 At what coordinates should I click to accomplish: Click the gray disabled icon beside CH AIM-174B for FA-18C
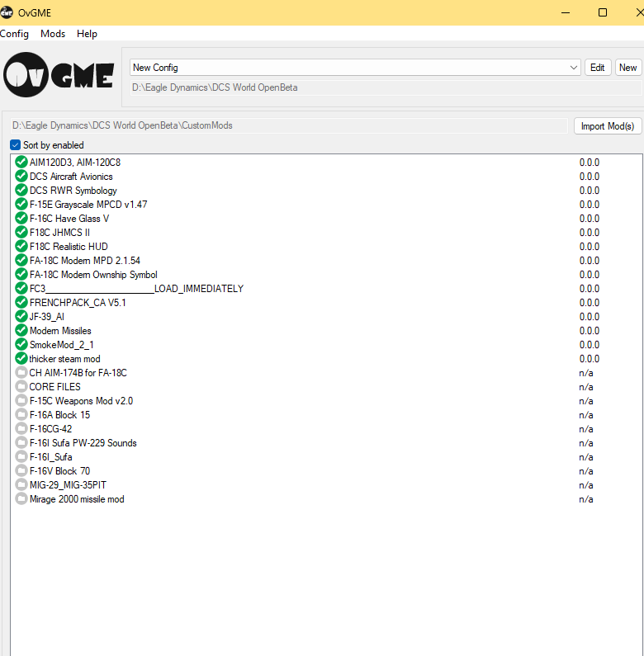pyautogui.click(x=21, y=372)
